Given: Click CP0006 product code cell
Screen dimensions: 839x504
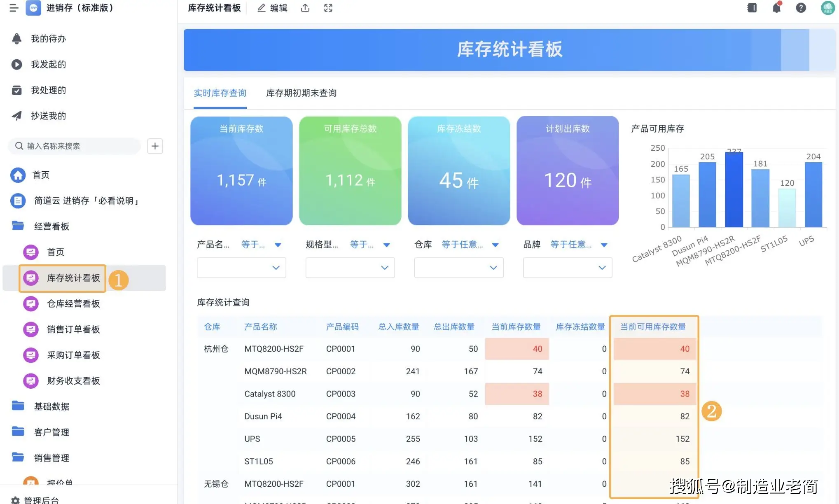Looking at the screenshot, I should [x=341, y=462].
